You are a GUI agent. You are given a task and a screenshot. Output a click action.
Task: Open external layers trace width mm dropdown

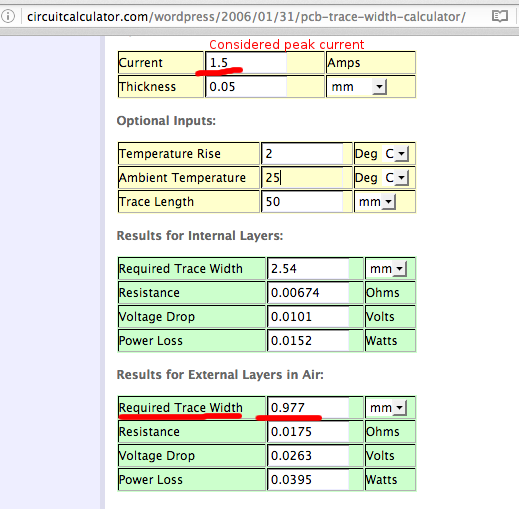[387, 407]
